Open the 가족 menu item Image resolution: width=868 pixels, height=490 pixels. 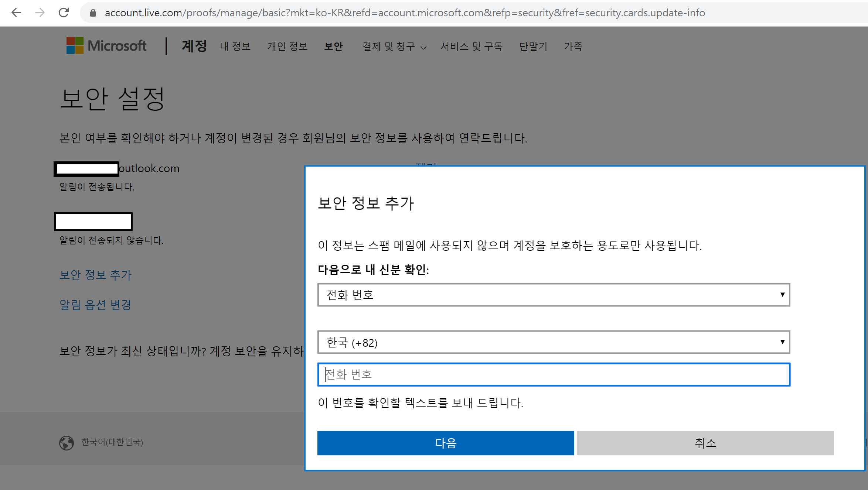click(573, 47)
